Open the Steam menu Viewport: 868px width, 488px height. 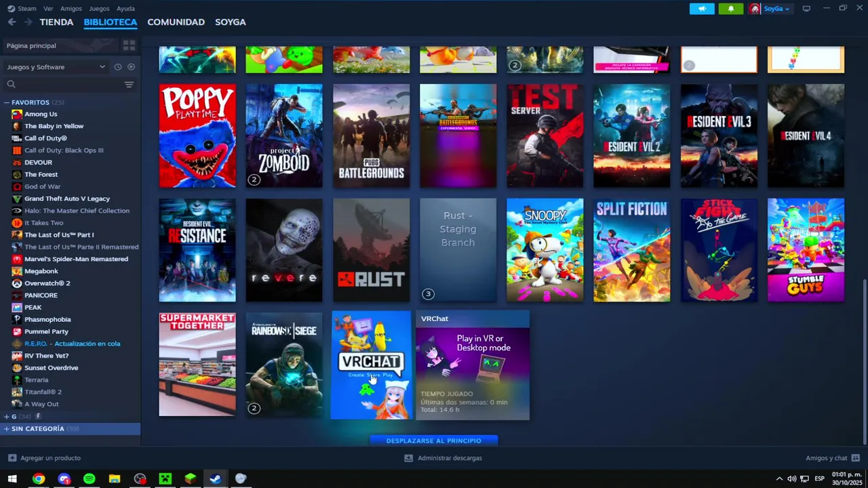[x=27, y=9]
